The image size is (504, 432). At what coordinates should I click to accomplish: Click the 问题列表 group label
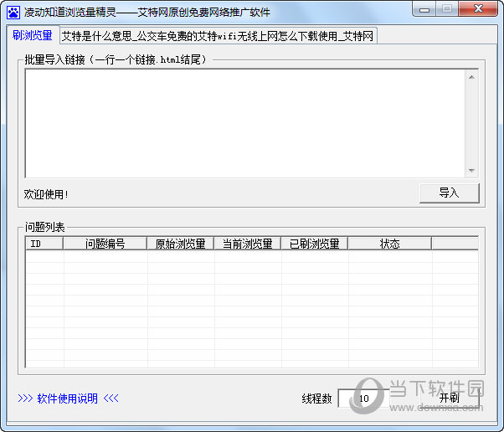[44, 227]
